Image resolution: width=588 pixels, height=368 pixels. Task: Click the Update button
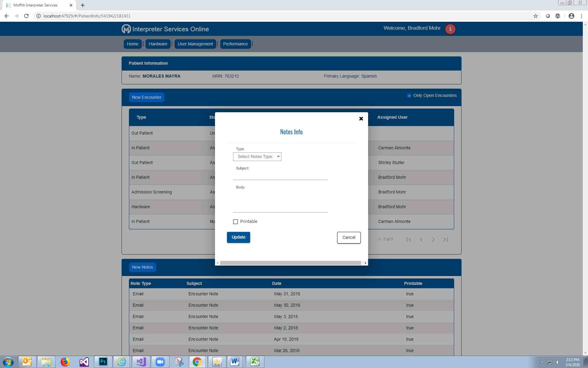[238, 237]
